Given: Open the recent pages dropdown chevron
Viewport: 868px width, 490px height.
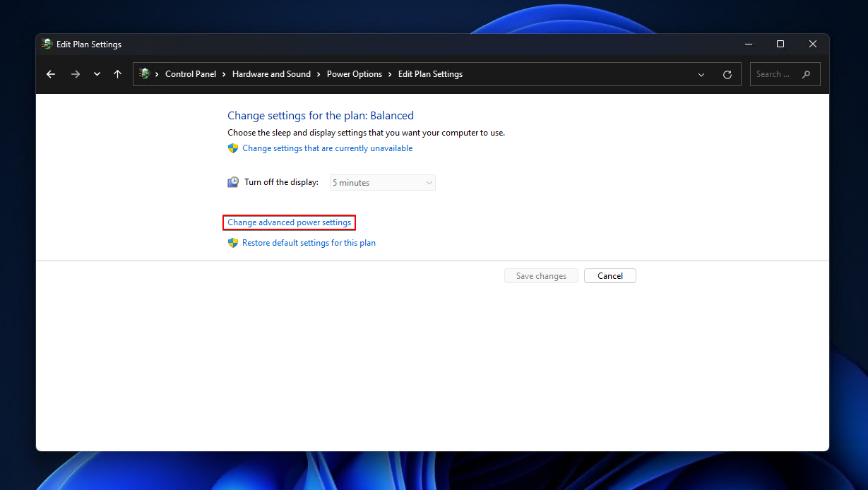Looking at the screenshot, I should (97, 73).
